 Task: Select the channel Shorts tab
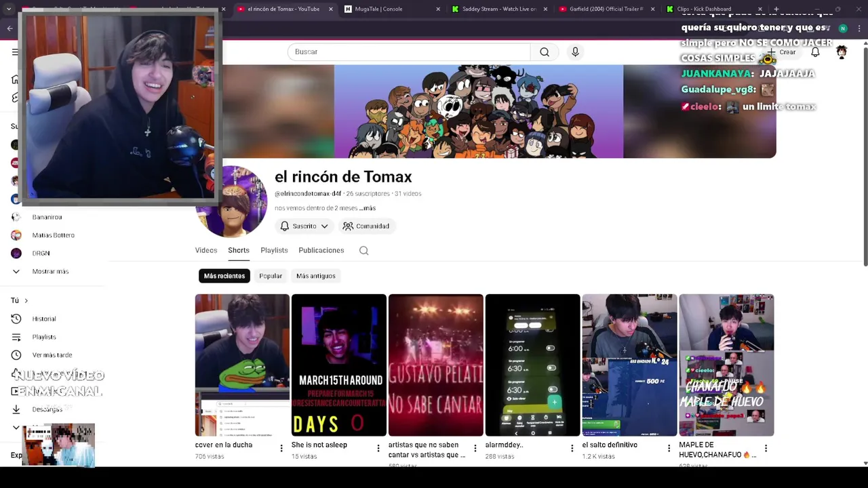coord(239,251)
